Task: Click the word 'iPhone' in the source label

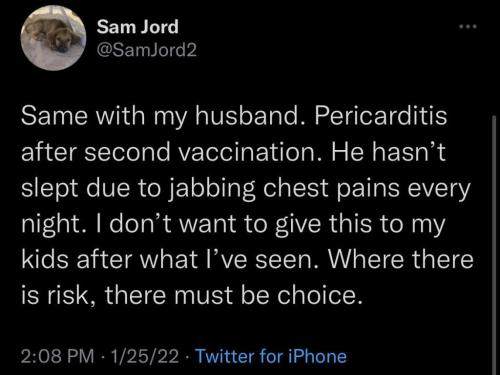Action: [317, 356]
